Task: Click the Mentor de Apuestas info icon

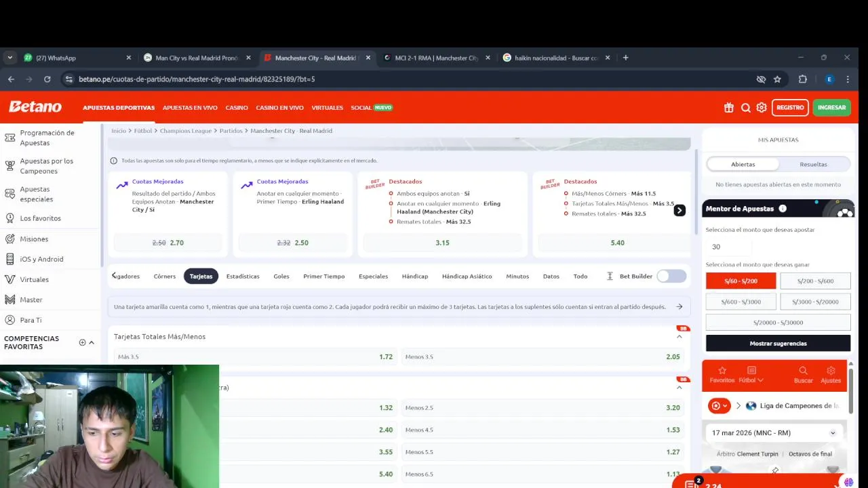Action: pos(783,209)
